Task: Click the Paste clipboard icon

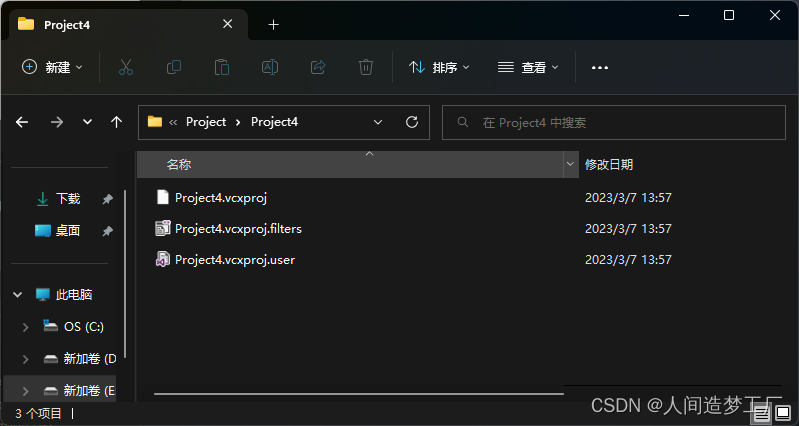Action: (222, 67)
